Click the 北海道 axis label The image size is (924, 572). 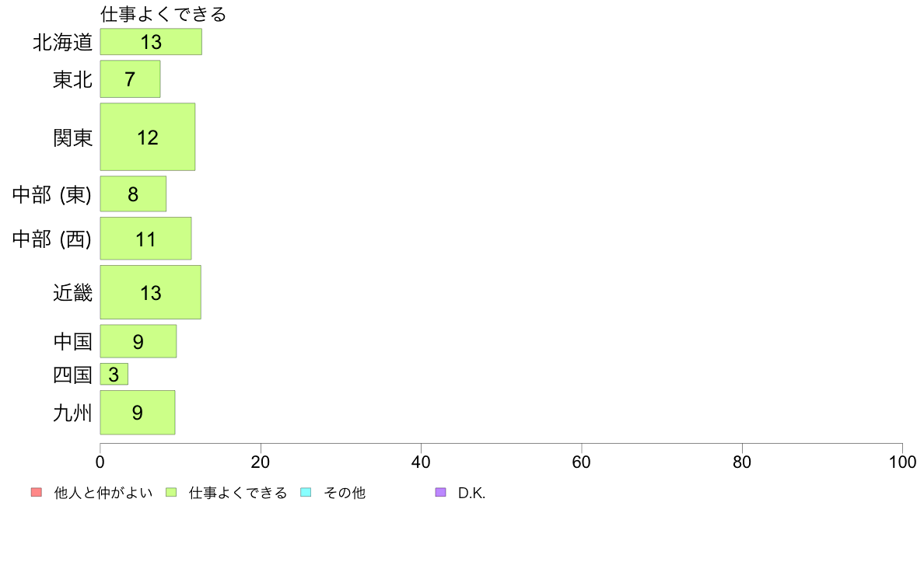[x=63, y=43]
